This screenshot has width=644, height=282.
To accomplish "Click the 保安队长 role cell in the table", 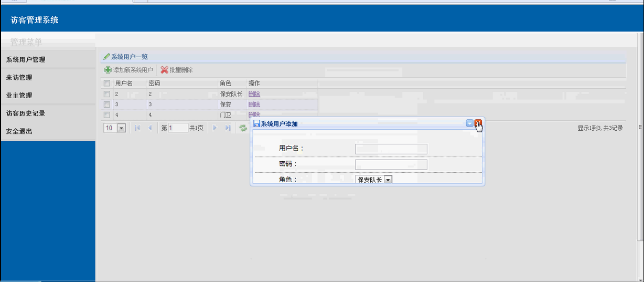I will click(x=231, y=94).
